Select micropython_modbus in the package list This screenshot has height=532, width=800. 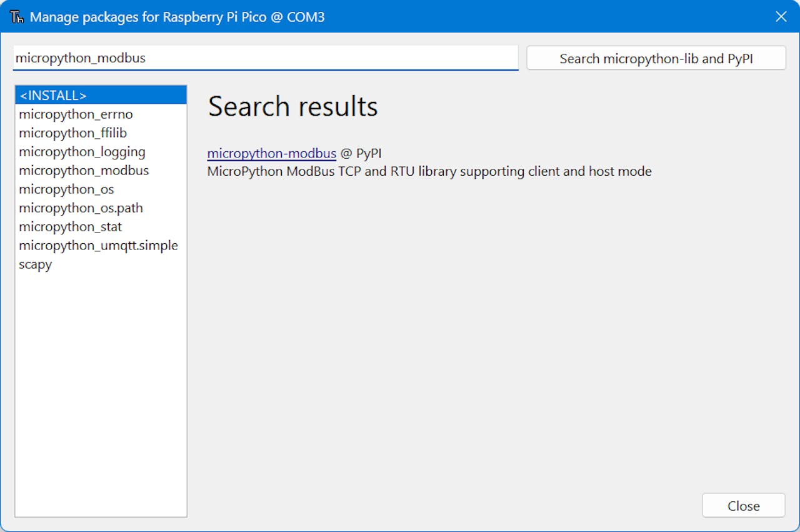tap(84, 171)
